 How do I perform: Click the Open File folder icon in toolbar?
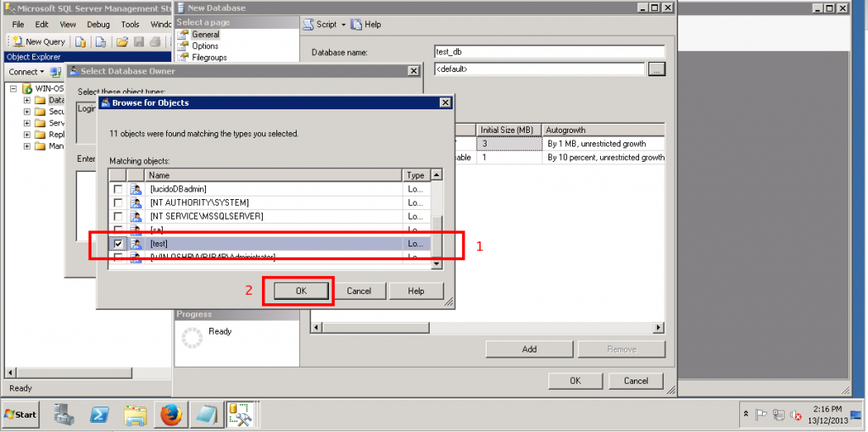[122, 42]
